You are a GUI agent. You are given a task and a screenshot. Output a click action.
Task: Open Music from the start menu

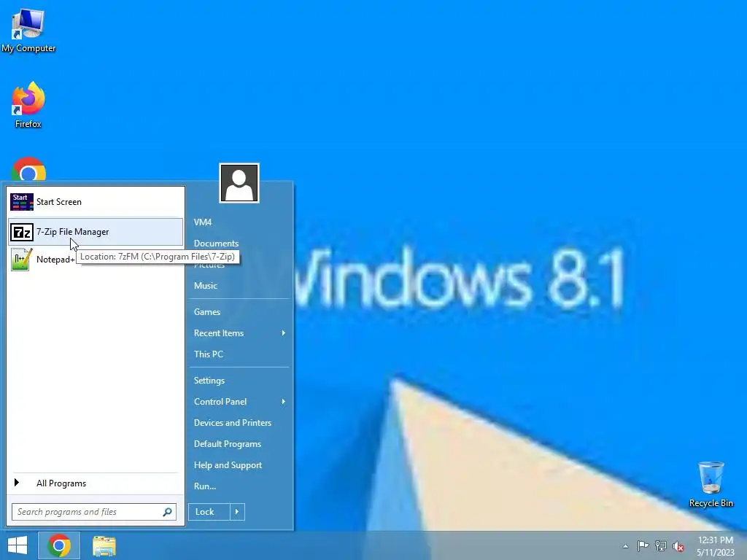click(205, 286)
